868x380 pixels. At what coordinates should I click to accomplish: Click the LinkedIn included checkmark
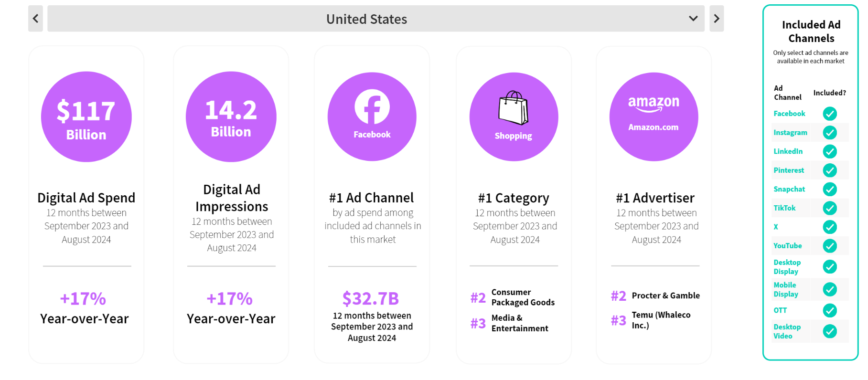(830, 151)
